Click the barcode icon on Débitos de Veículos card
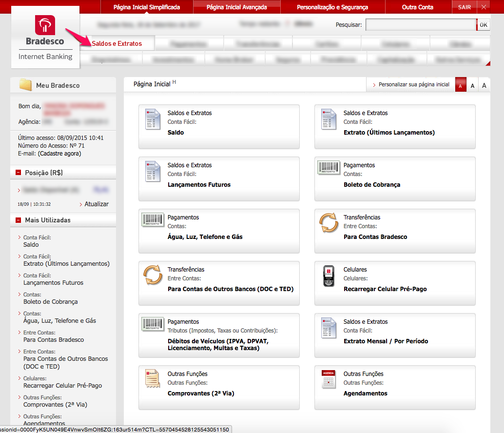 click(x=153, y=324)
